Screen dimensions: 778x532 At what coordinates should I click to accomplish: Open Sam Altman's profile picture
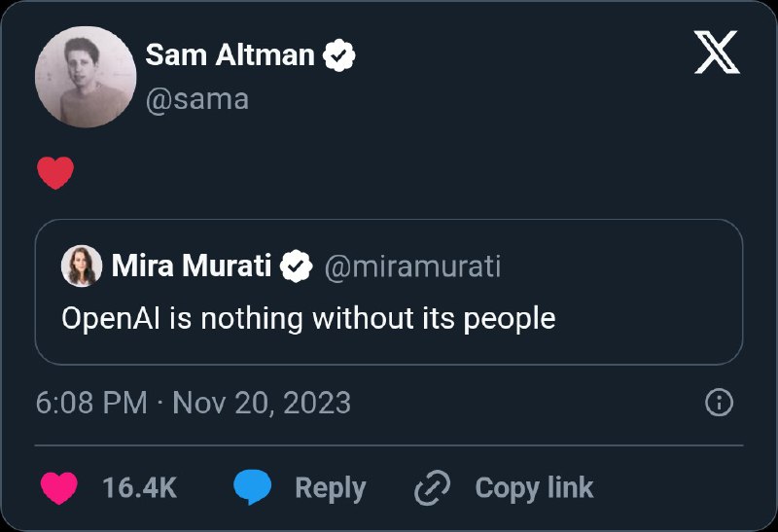(84, 79)
